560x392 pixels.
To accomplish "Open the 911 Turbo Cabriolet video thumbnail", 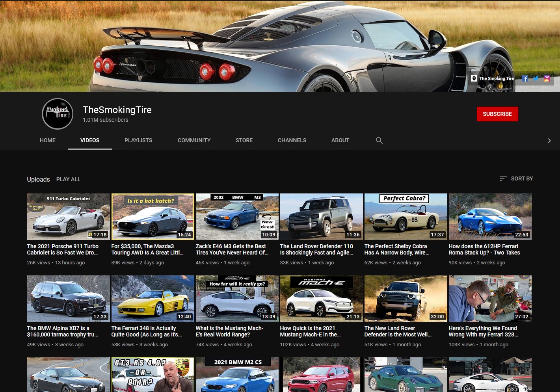I will click(68, 217).
